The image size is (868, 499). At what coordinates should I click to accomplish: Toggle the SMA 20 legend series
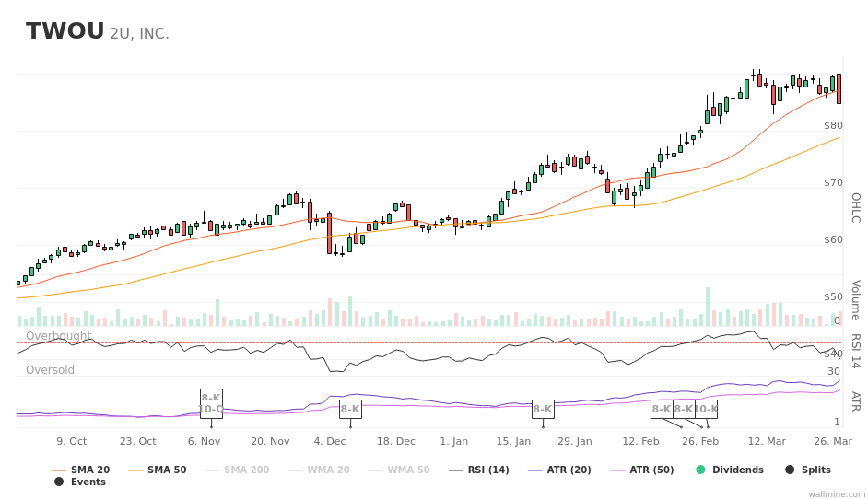(81, 470)
